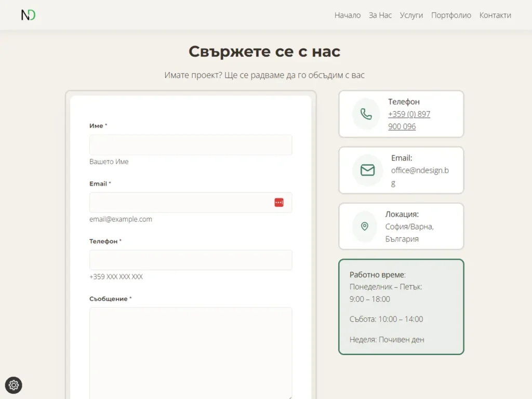Navigate to Услуги in navigation
The width and height of the screenshot is (532, 399).
411,15
